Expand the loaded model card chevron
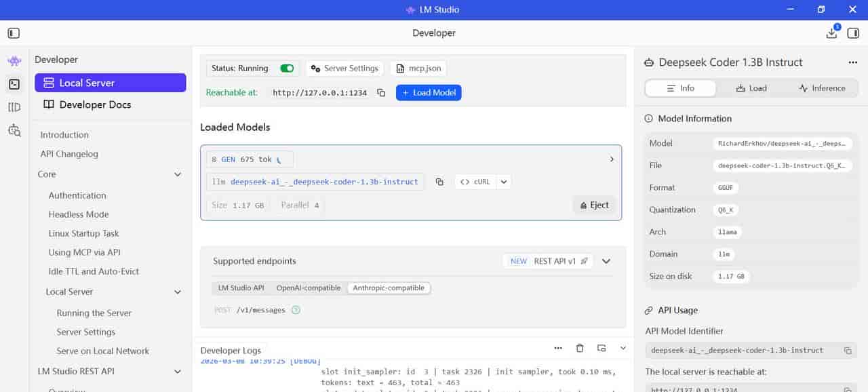The image size is (868, 392). 612,159
